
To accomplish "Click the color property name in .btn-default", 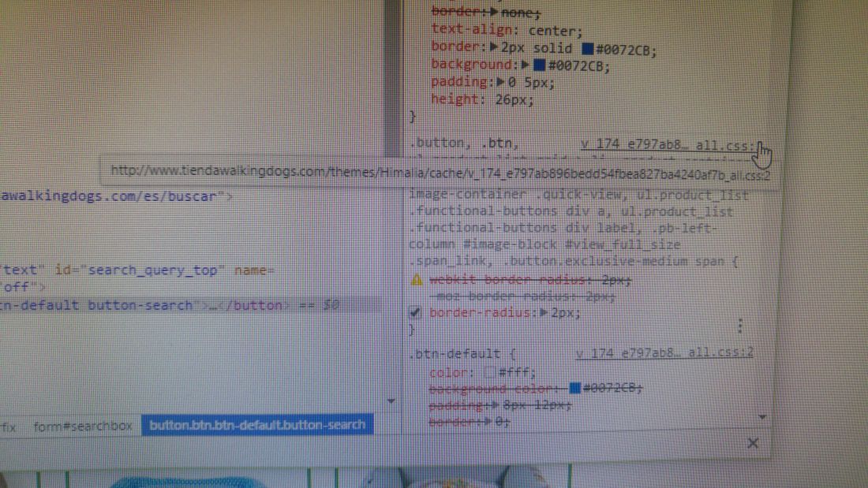I will click(450, 372).
